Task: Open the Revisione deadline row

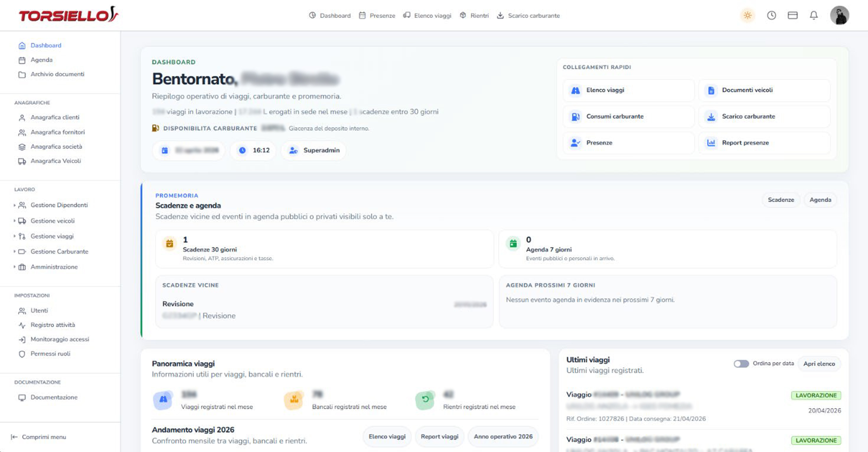Action: 324,310
